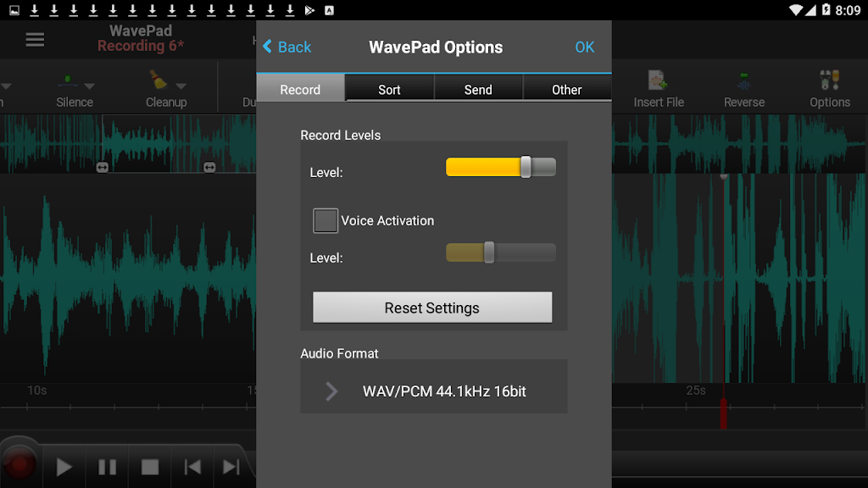Click the right selection handle in the overview waveform
Screen dimensions: 868x488
click(209, 167)
